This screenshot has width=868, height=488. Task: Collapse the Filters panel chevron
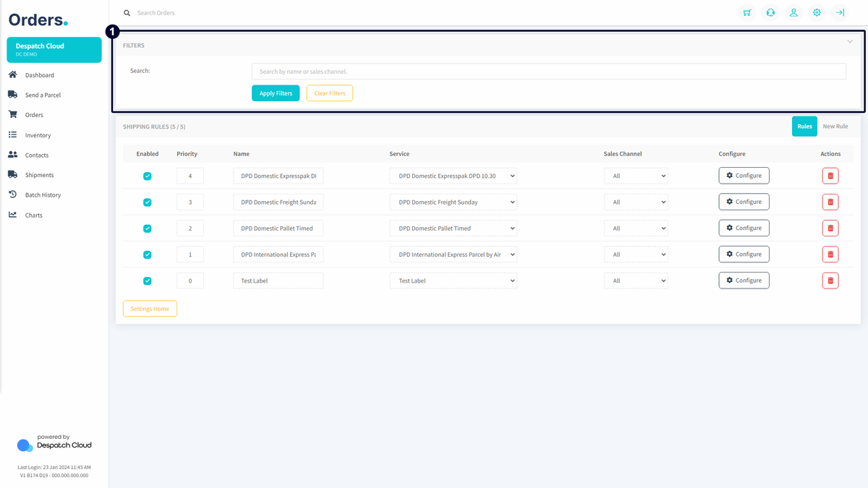click(x=850, y=42)
